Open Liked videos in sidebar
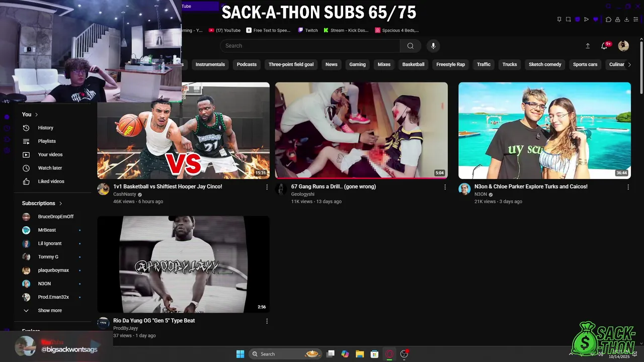 click(x=51, y=182)
